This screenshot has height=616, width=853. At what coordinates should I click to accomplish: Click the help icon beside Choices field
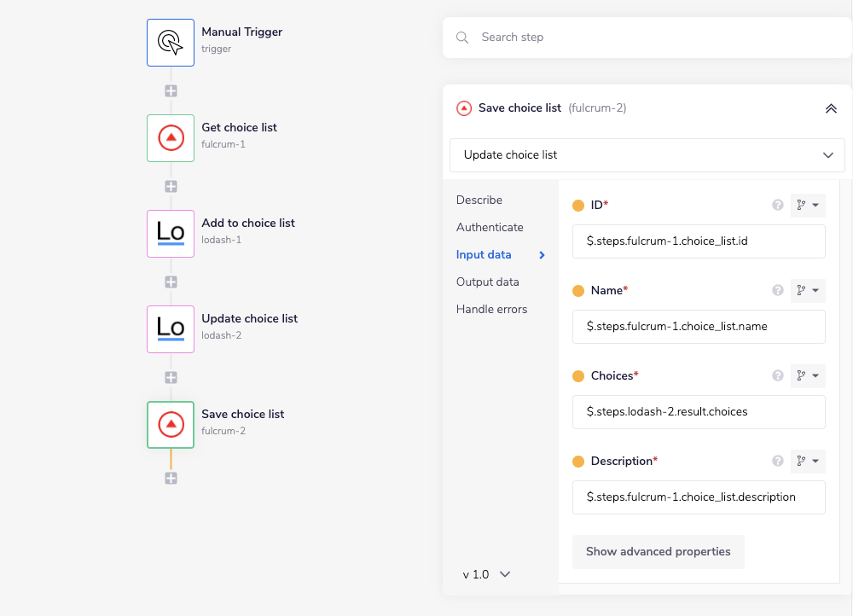pos(777,376)
